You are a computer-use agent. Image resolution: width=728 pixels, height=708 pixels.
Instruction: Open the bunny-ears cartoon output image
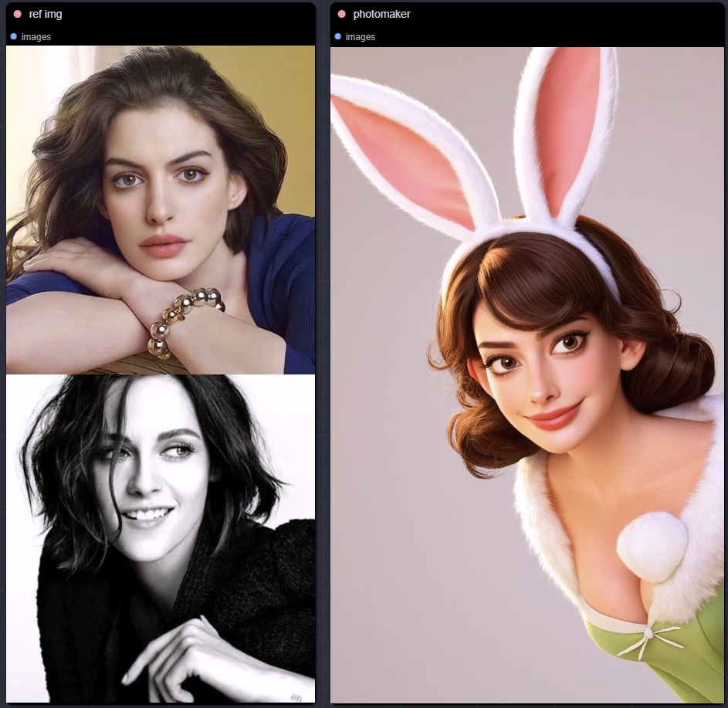tap(527, 375)
